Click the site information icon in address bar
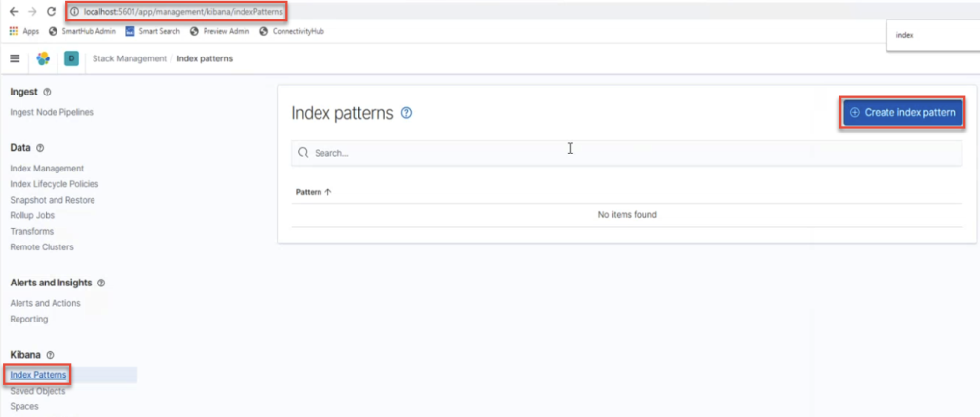Viewport: 980px width, 417px height. 76,11
